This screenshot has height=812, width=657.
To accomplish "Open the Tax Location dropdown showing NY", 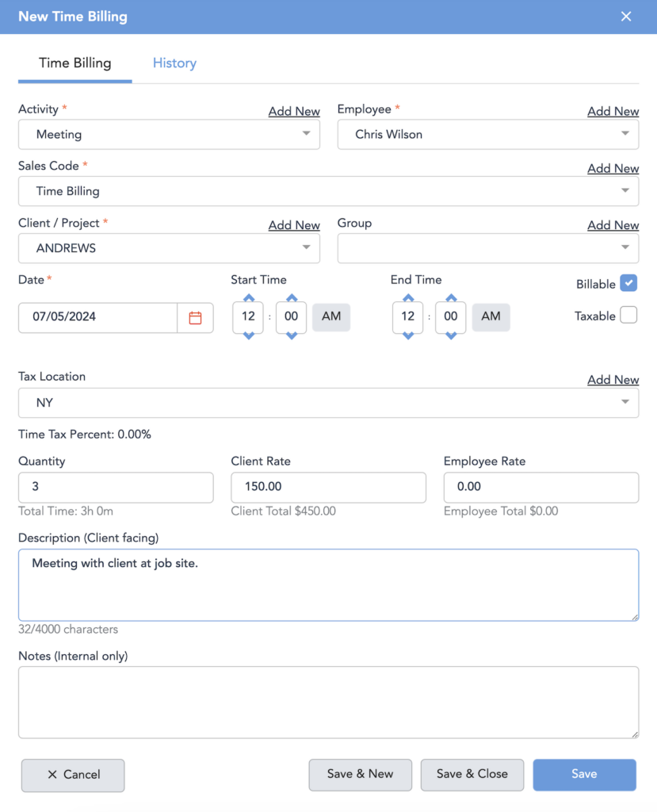I will coord(328,403).
